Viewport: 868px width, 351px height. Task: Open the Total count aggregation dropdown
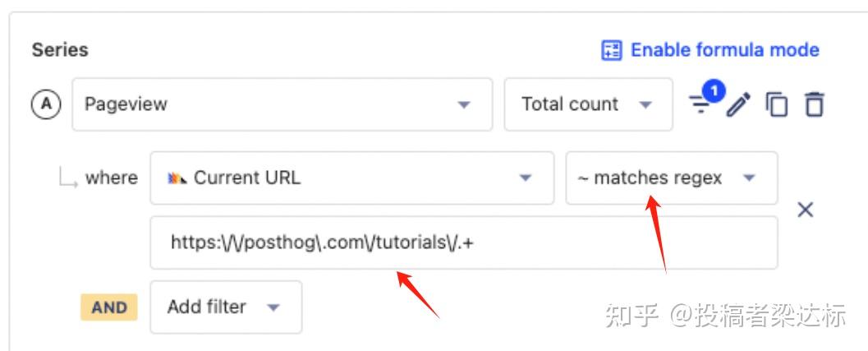coord(587,104)
